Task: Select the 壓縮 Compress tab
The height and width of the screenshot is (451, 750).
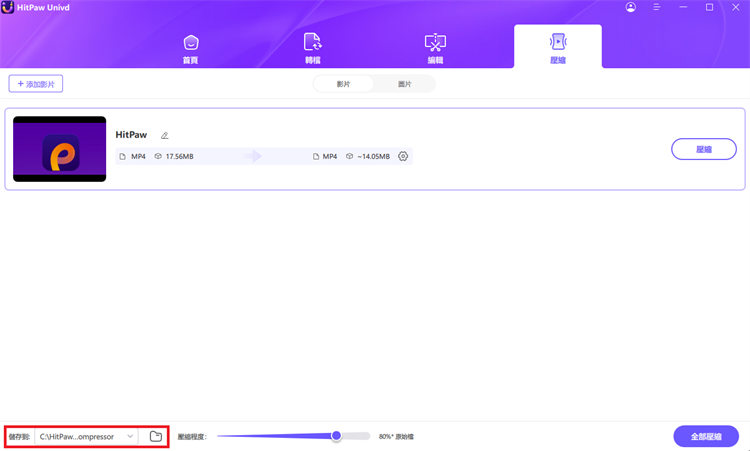Action: tap(558, 48)
